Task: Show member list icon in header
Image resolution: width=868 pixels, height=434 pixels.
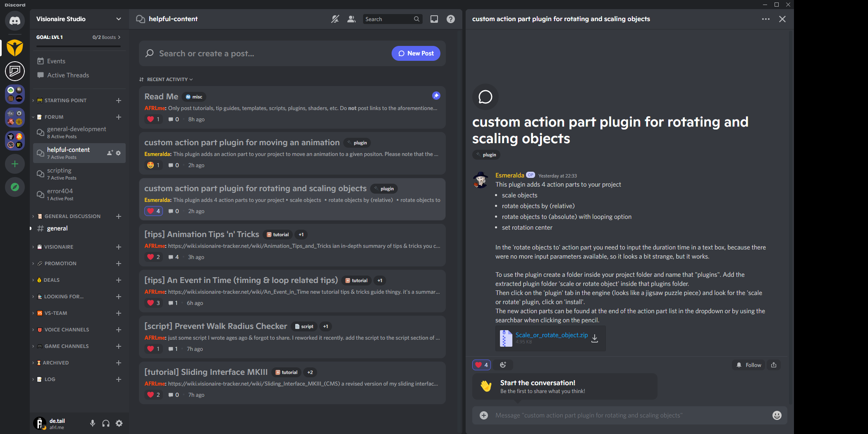Action: (x=352, y=19)
